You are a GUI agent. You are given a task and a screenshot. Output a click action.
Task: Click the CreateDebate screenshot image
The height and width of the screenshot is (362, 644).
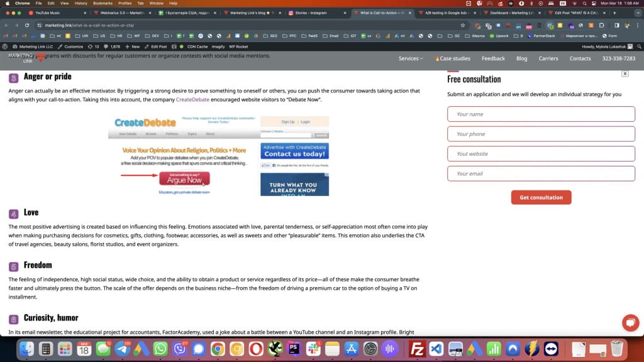(x=219, y=155)
